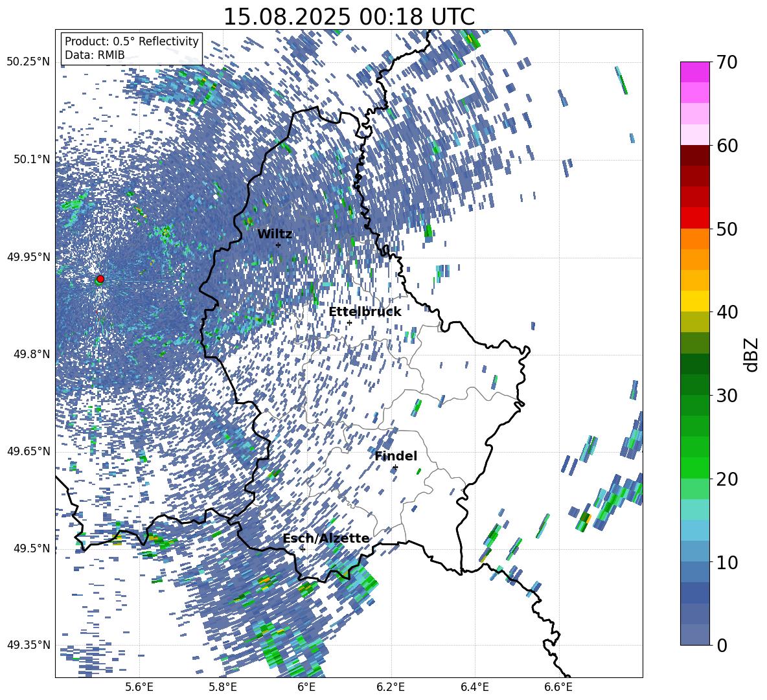767x700 pixels.
Task: Click the latitude label 49.65°N
Action: 29,451
